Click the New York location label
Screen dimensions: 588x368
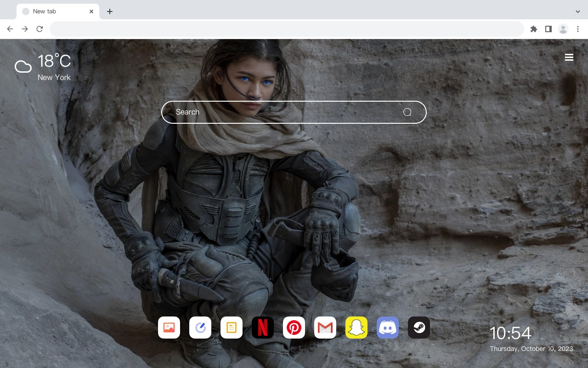tap(54, 77)
